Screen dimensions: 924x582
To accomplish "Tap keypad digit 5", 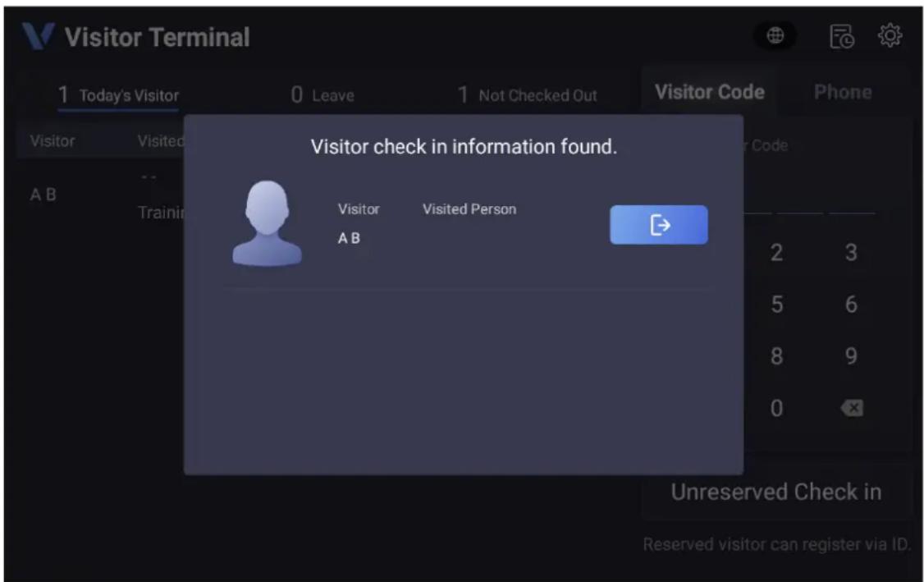I will [x=776, y=305].
